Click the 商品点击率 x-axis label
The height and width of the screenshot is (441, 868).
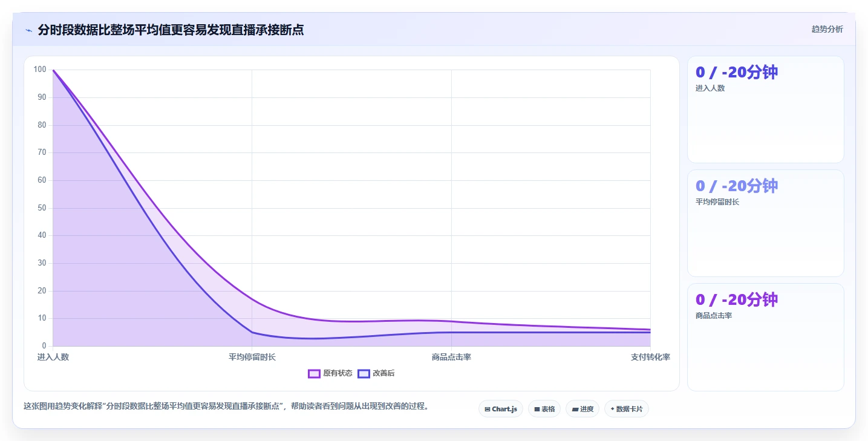click(451, 357)
